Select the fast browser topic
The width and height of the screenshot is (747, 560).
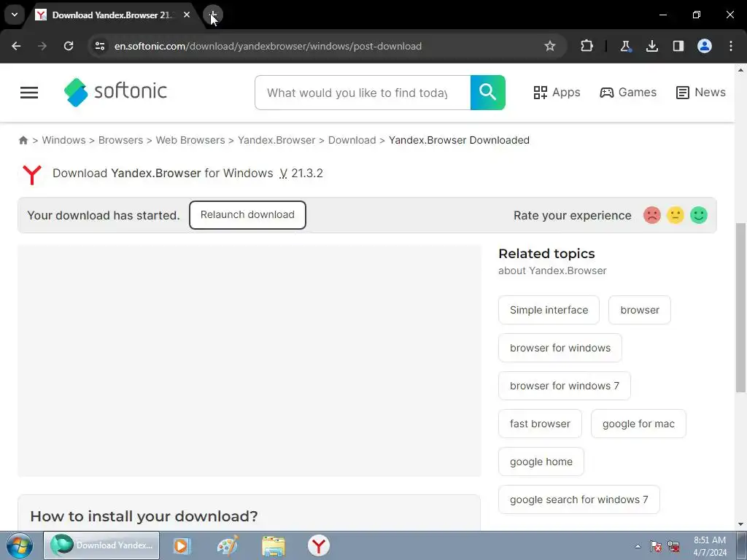[x=540, y=424]
